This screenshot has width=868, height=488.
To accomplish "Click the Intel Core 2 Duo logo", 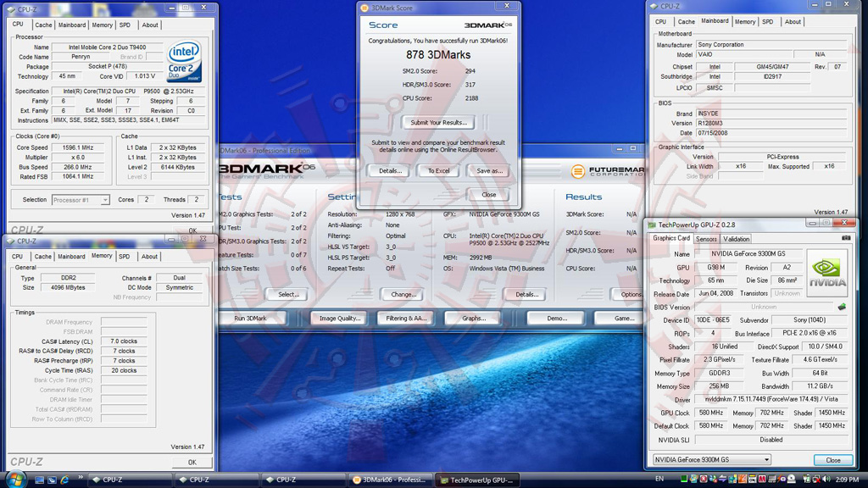I will tap(184, 61).
